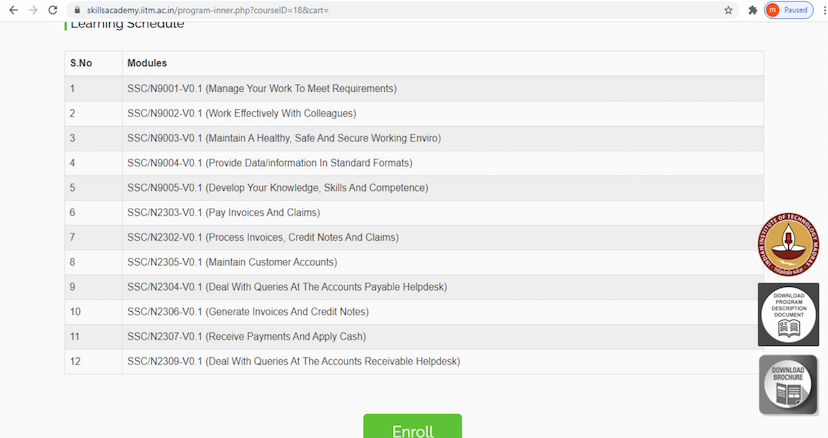Bookmark this page with star icon
Viewport: 828px width, 438px height.
tap(728, 10)
